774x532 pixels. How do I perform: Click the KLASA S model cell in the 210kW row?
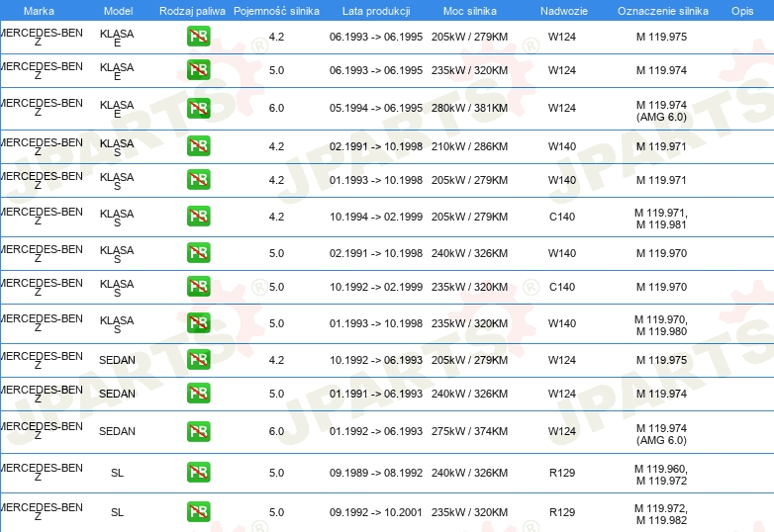(117, 147)
